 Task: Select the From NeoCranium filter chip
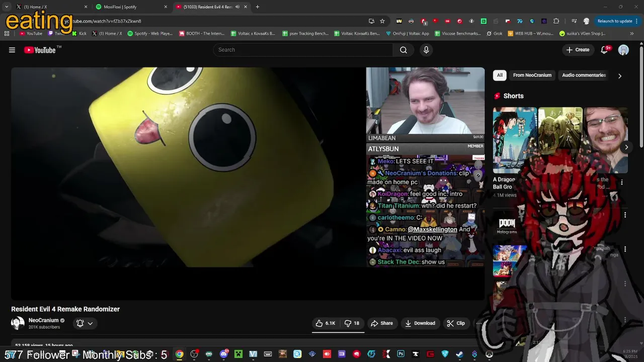tap(532, 75)
